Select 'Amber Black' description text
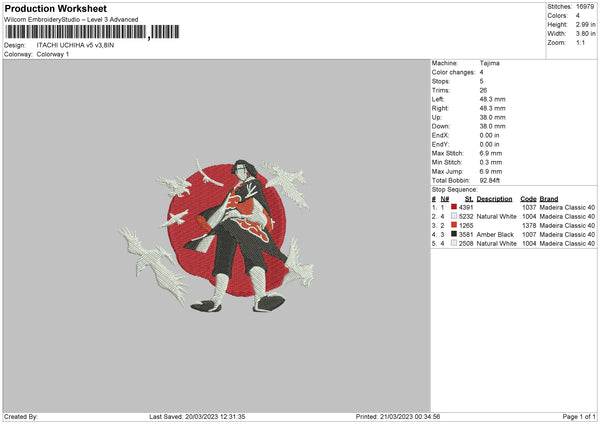Viewport: 600px width, 424px height. 495,235
